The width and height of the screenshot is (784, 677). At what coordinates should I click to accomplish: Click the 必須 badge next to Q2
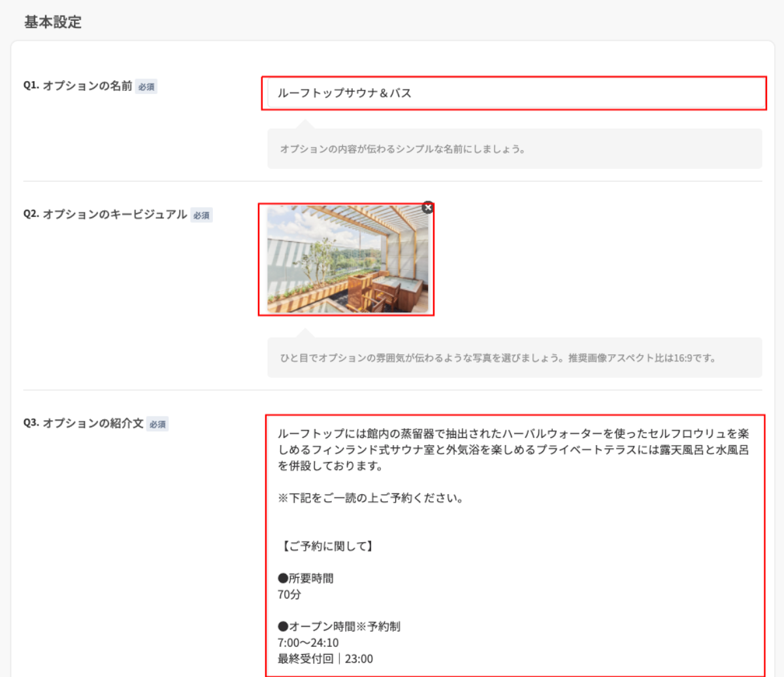[x=201, y=216]
